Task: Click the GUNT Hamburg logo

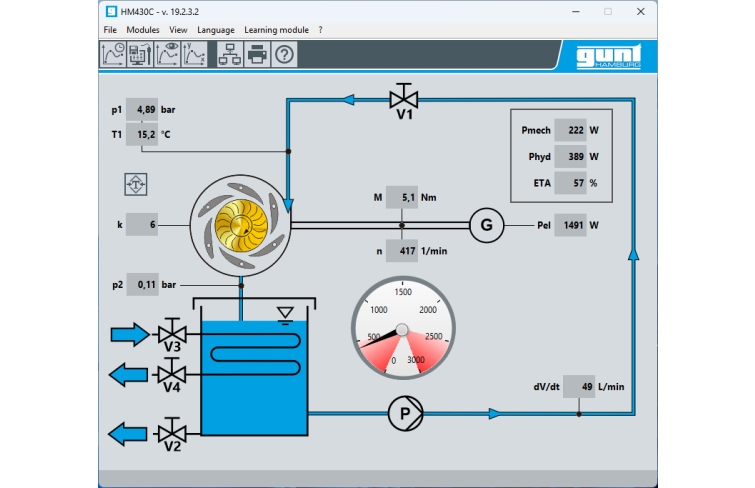Action: [609, 57]
